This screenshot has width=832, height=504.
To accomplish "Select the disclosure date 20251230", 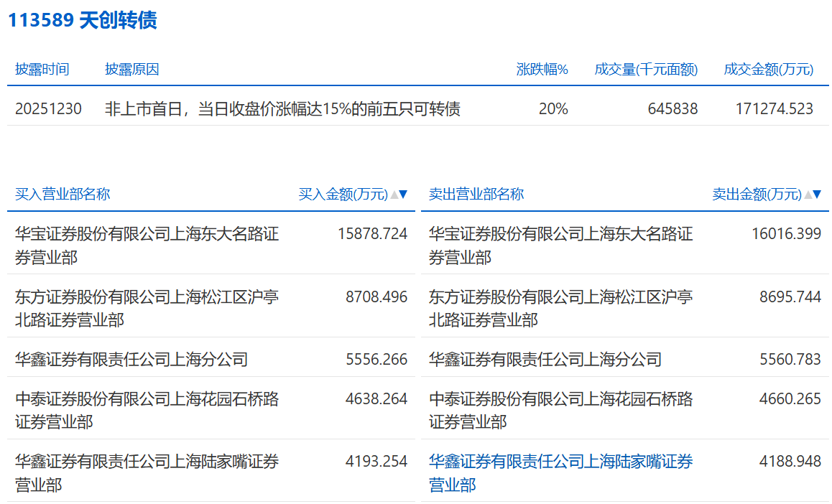I will click(48, 109).
